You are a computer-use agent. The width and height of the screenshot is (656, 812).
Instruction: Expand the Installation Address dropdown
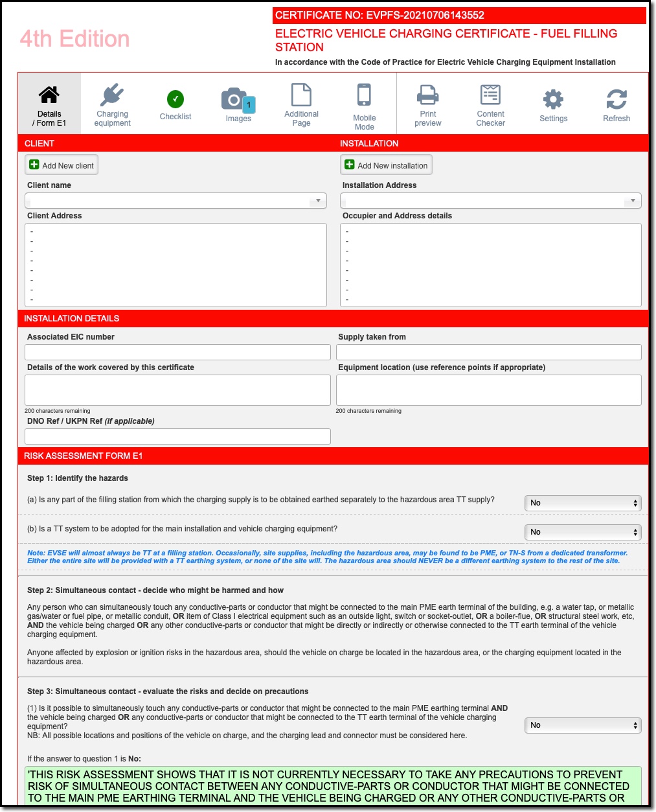490,200
